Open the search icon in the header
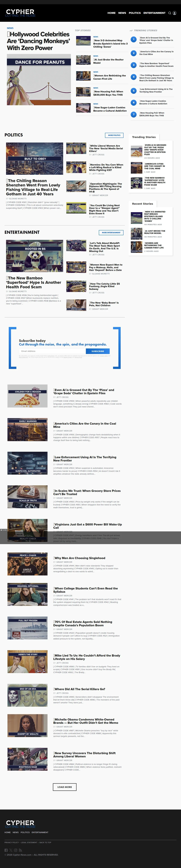This screenshot has height=868, width=181. coord(170,13)
